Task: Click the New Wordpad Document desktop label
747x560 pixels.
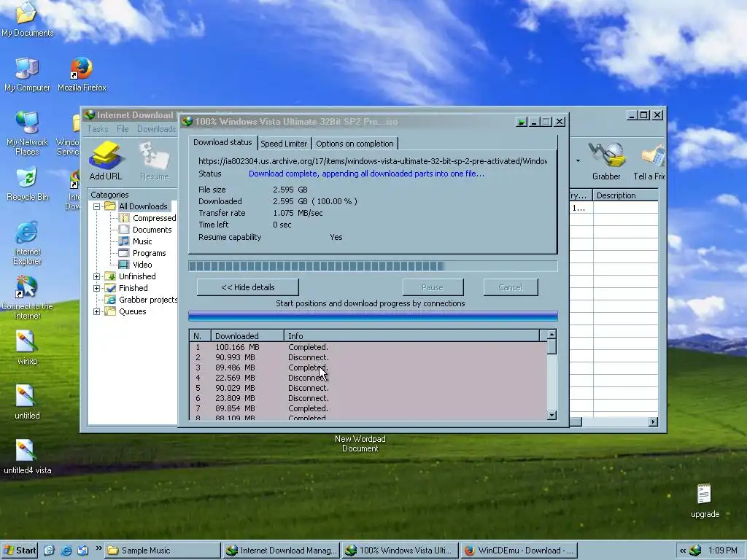Action: coord(360,444)
